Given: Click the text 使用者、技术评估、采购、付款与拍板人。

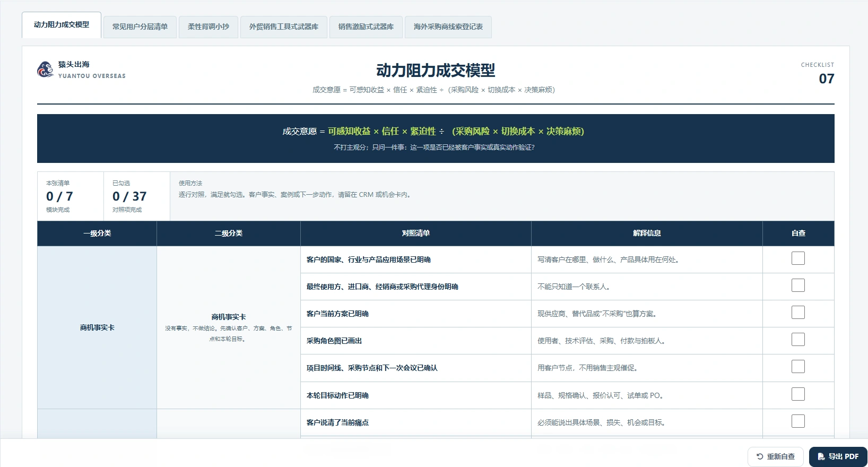Looking at the screenshot, I should coord(603,341).
